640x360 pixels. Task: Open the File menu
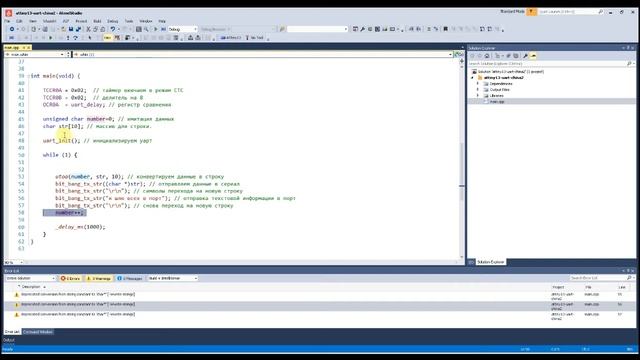click(x=7, y=21)
